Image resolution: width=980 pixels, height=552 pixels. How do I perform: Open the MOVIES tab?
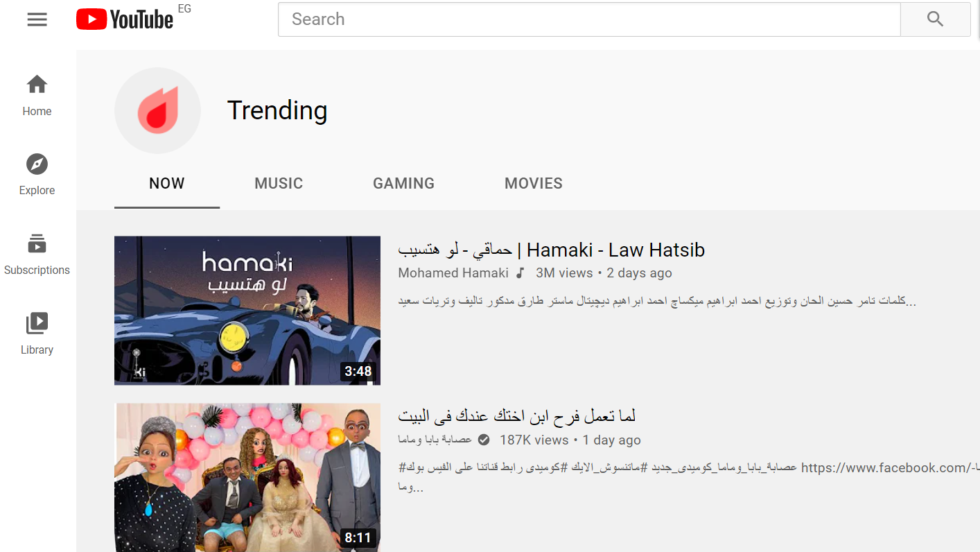click(533, 184)
